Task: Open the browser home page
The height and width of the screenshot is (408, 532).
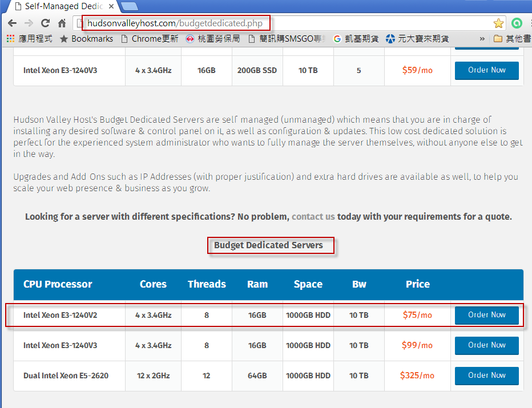Action: (62, 23)
